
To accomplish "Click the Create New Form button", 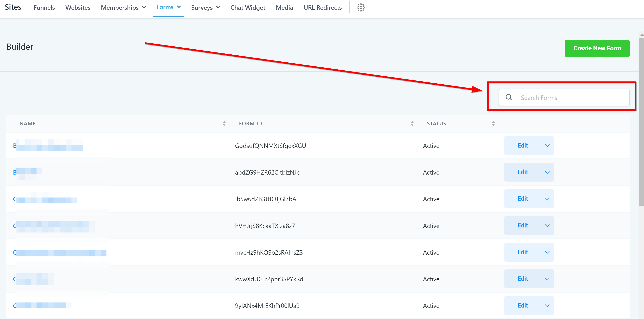I will (x=597, y=48).
